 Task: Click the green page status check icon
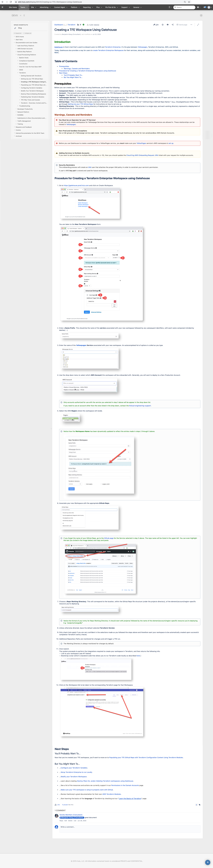(83, 25)
